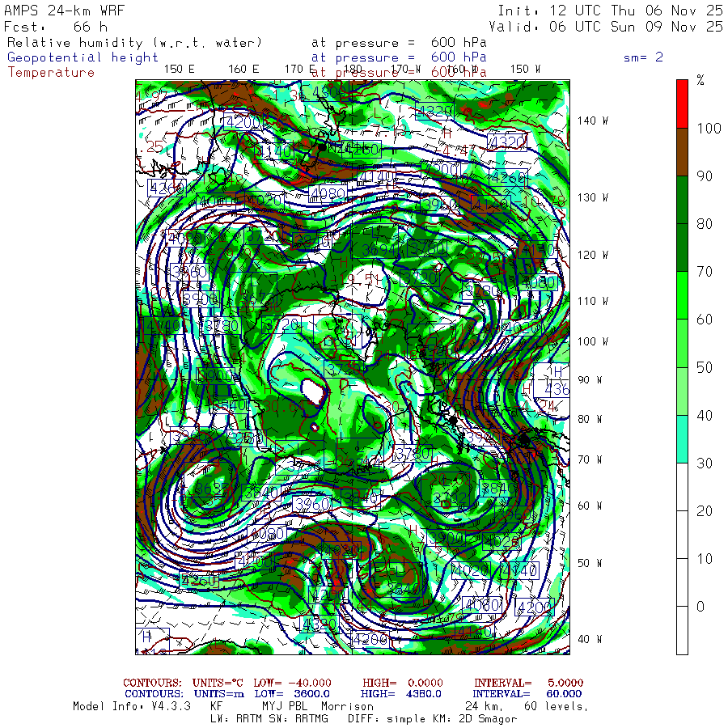
Task: Select the "Fcst: 66 h" forecast hour text
Action: 56,27
